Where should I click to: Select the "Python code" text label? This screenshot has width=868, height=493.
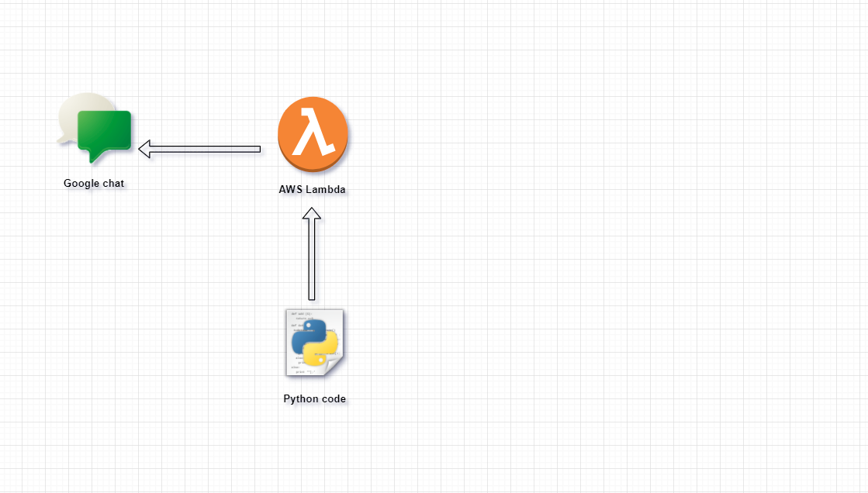[314, 399]
